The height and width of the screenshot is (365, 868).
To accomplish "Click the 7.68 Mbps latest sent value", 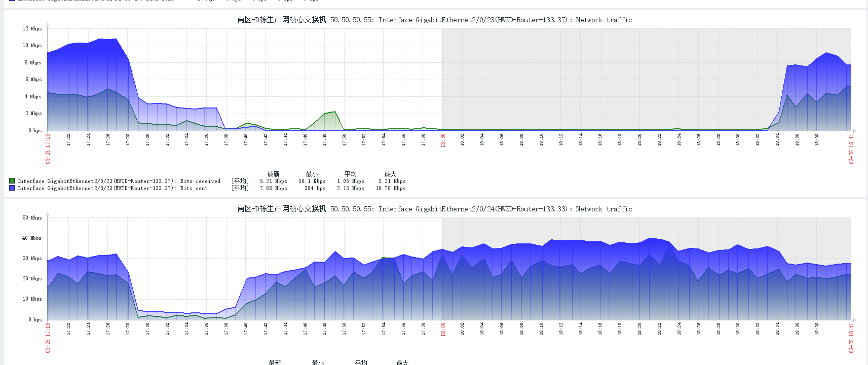I will tap(273, 189).
